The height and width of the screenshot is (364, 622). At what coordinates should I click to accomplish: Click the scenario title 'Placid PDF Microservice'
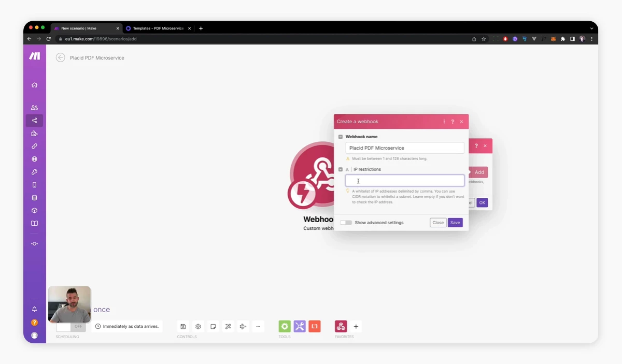pyautogui.click(x=97, y=58)
